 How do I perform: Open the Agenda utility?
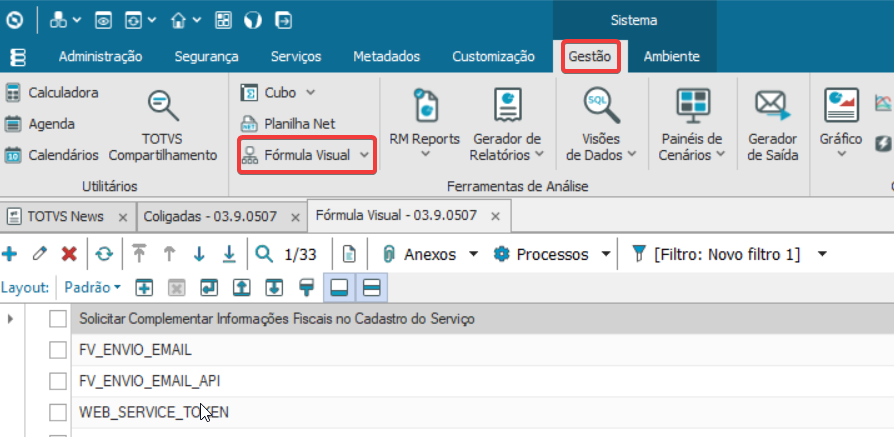pos(40,124)
